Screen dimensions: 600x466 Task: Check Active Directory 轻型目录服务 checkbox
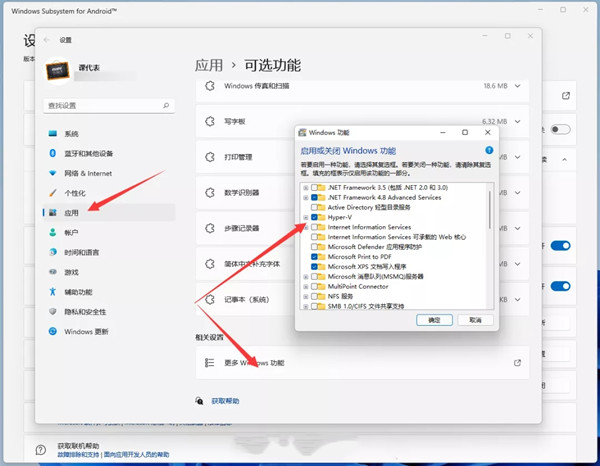pyautogui.click(x=314, y=207)
